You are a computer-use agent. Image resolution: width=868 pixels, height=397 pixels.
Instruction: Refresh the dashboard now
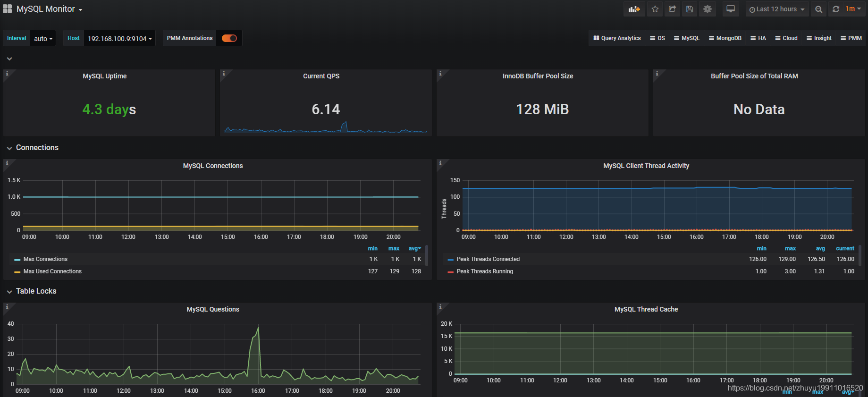coord(836,9)
